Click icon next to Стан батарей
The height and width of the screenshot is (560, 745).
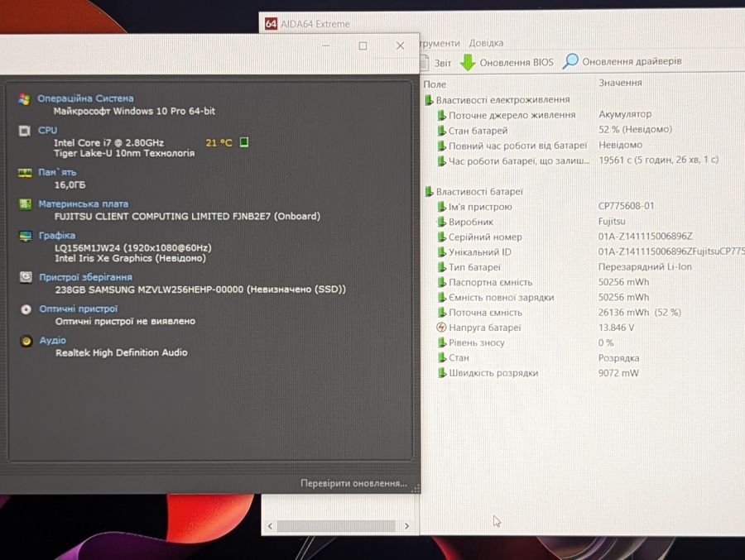[x=441, y=130]
